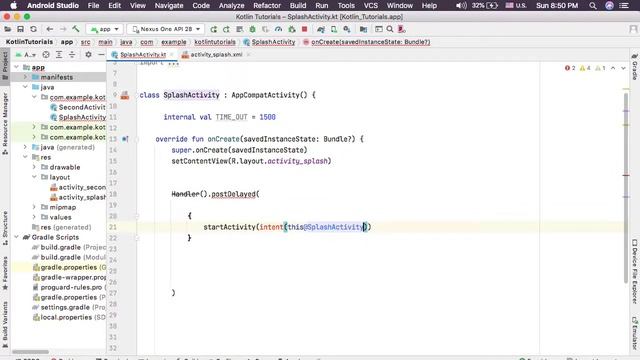Screen dimensions: 640x360
Task: Toggle the Emulator tool window
Action: [635, 333]
